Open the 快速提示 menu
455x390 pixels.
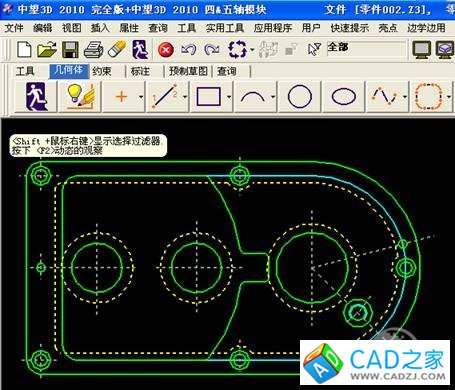tap(350, 28)
